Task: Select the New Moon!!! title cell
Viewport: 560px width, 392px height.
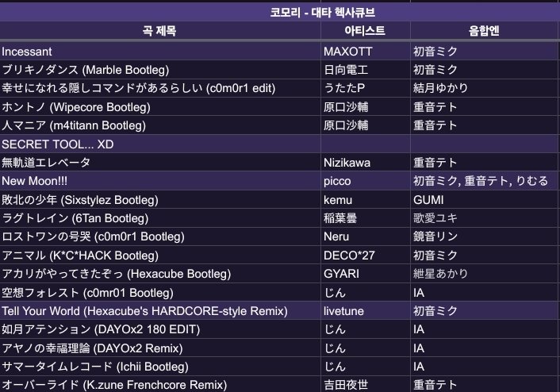Action: 160,181
